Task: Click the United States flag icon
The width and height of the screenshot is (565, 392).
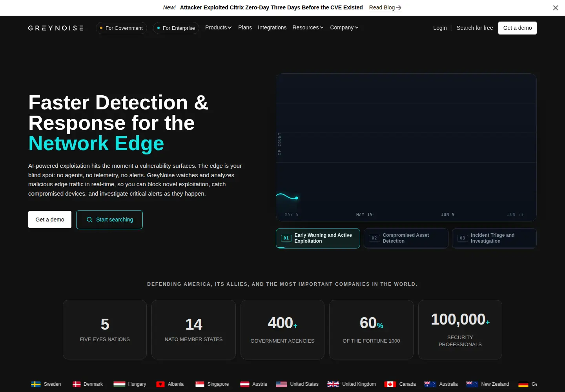Action: point(281,384)
